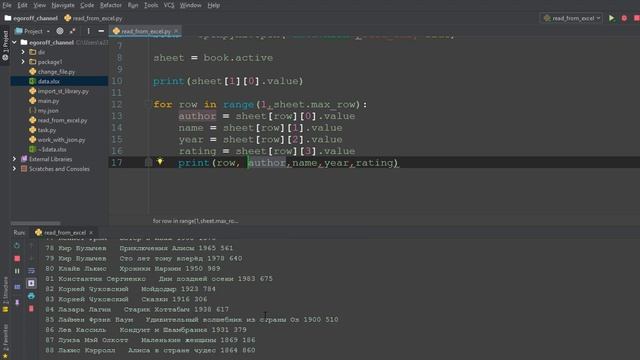Select work_with_json.py in project tree

click(x=61, y=140)
